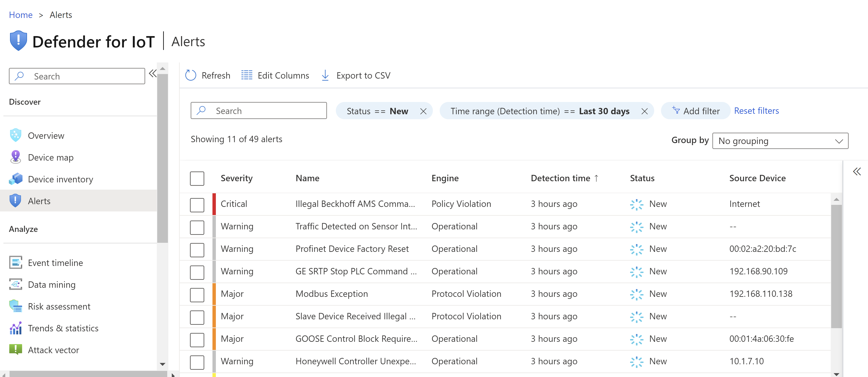The width and height of the screenshot is (868, 377).
Task: Click the Device inventory cubes icon
Action: 15,179
